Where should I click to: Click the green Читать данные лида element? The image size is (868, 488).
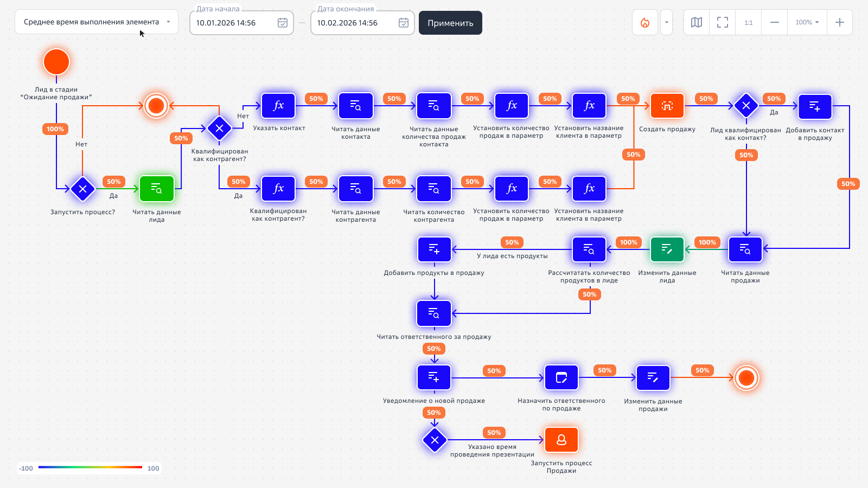157,189
